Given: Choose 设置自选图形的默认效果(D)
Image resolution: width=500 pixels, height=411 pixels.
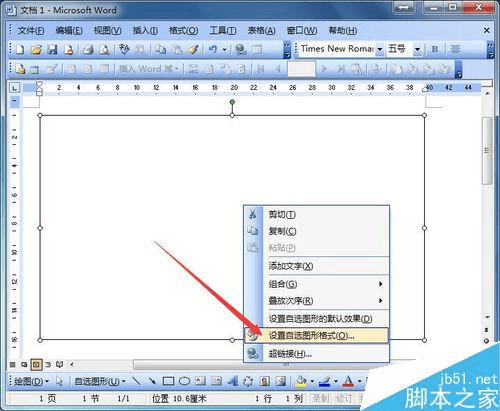Looking at the screenshot, I should pyautogui.click(x=317, y=319).
